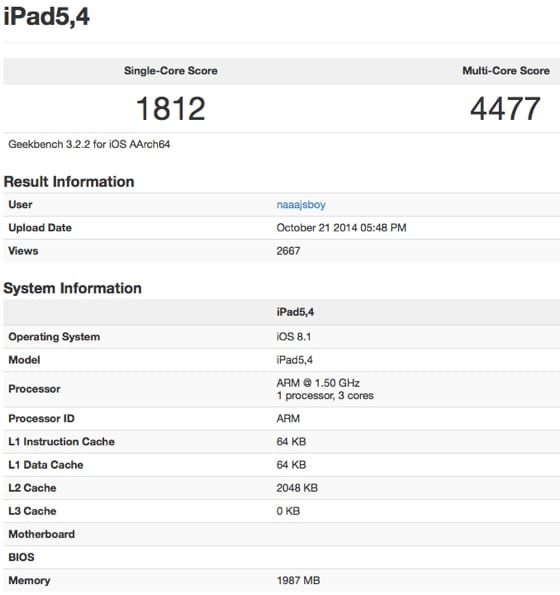Click the Motherboard row label
Screen dimensions: 560x595
point(41,534)
